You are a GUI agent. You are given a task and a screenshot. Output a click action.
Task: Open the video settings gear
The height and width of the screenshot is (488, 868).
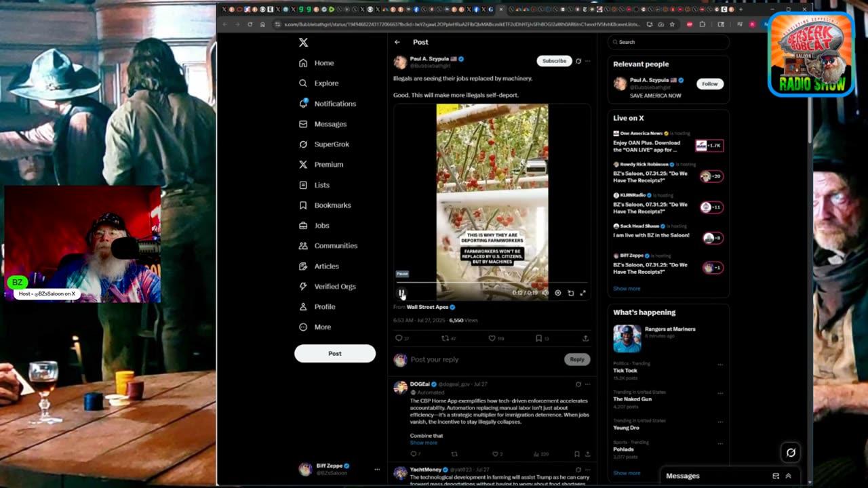[x=558, y=293]
